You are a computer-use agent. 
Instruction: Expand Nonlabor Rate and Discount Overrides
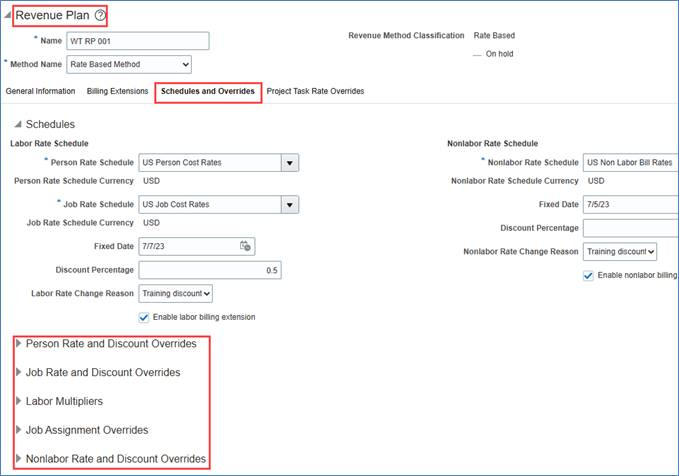(19, 458)
